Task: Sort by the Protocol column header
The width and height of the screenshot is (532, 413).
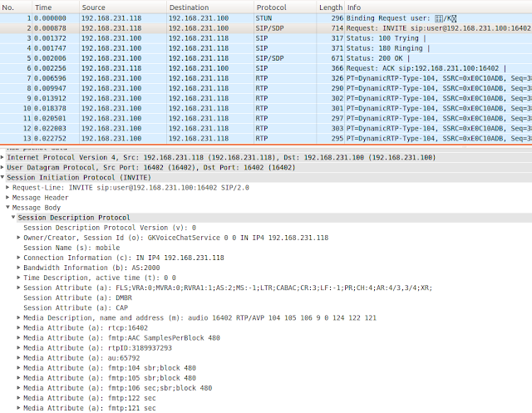Action: coord(285,7)
